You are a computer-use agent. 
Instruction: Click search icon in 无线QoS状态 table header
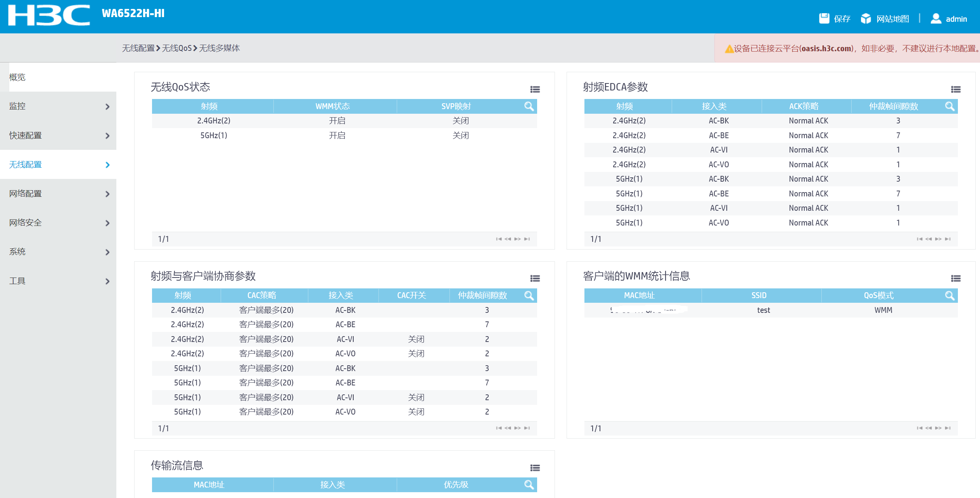529,106
